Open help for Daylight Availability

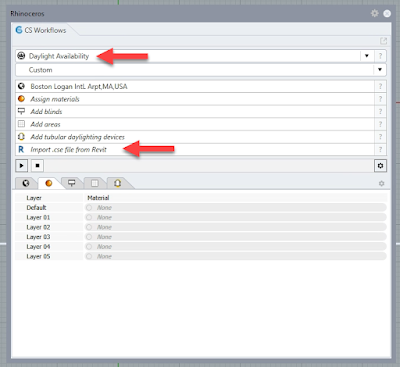[380, 56]
